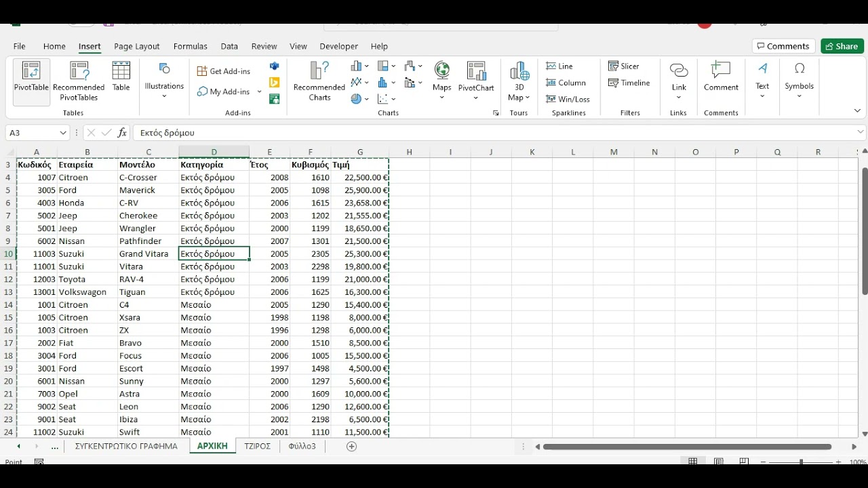Select column header H
Screen dimensions: 868x488
pos(410,152)
